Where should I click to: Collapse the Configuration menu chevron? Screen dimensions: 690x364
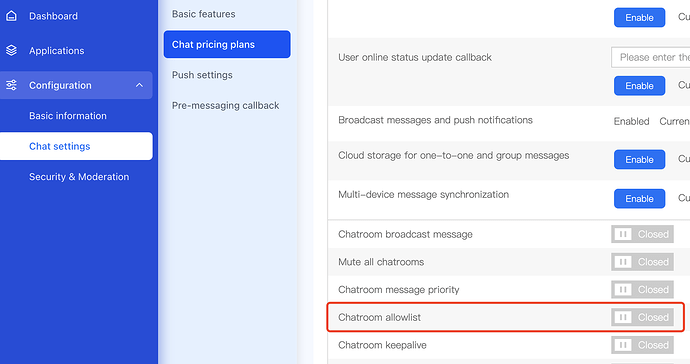click(x=139, y=85)
